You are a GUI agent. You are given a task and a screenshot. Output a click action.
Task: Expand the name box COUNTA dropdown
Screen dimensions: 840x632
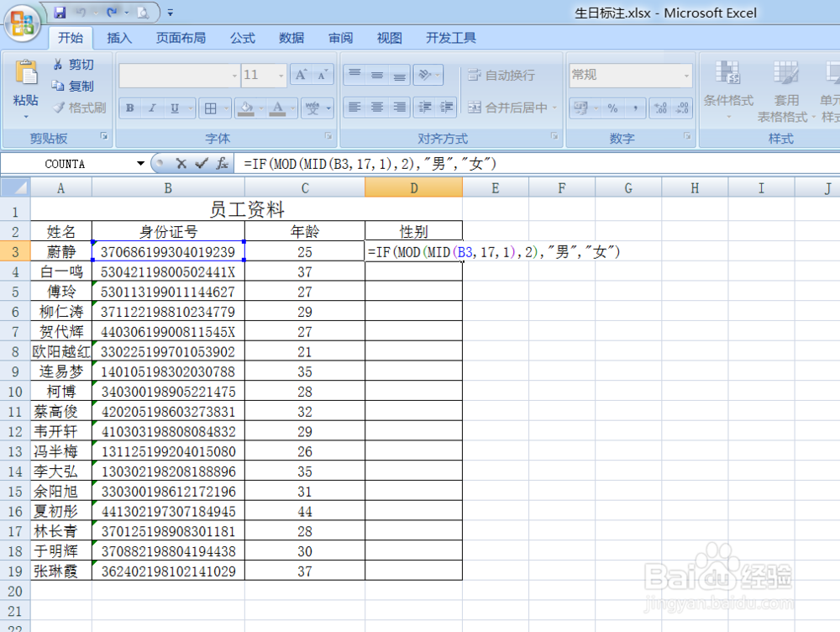click(140, 164)
